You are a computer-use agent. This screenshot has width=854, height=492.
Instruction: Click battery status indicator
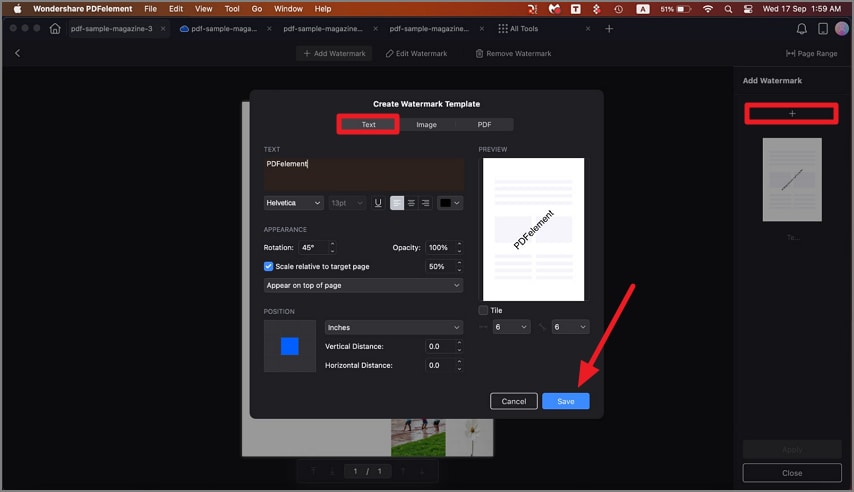(x=676, y=9)
